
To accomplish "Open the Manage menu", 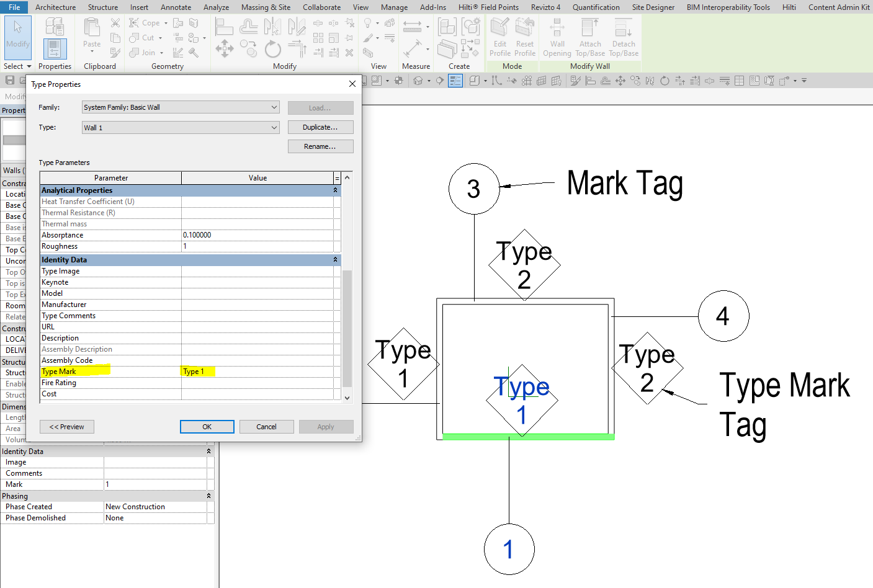I will click(394, 7).
